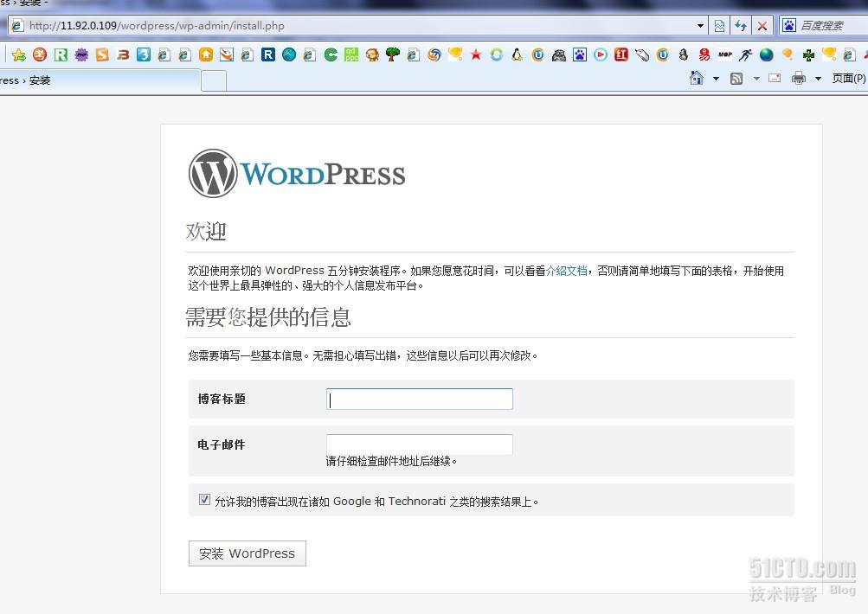868x614 pixels.
Task: Click the red X stop loading icon
Action: (x=762, y=25)
